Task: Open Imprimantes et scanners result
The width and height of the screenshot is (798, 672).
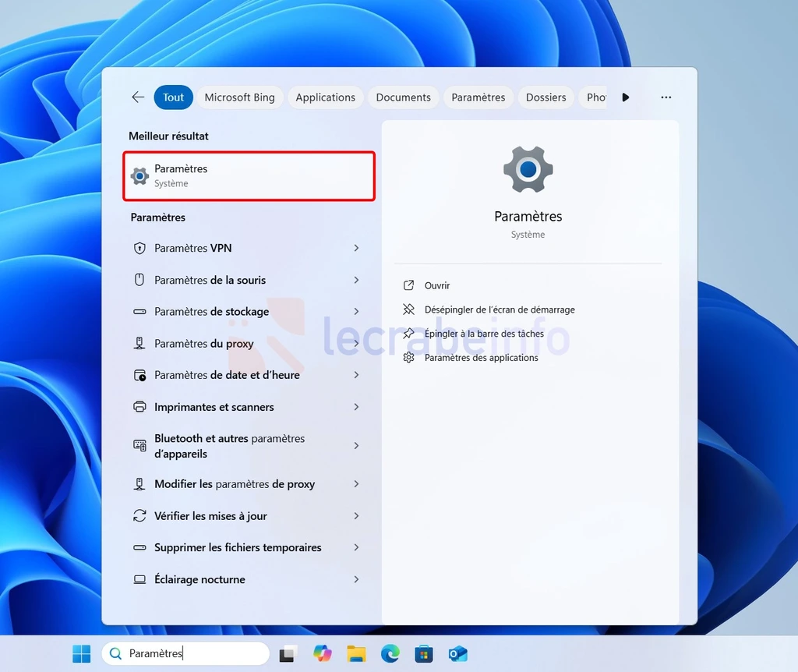Action: 249,407
